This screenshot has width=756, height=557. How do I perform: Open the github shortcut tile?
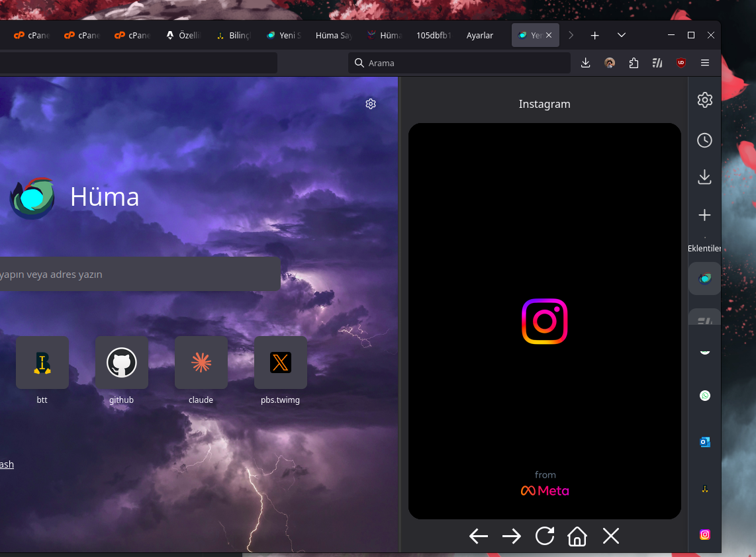(122, 363)
